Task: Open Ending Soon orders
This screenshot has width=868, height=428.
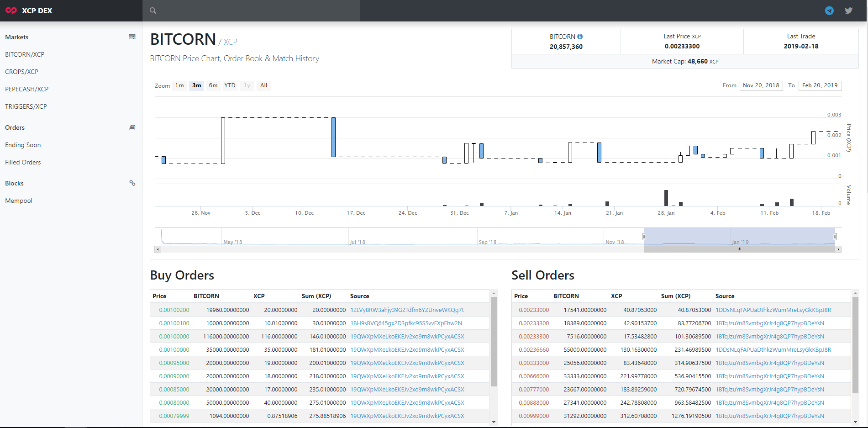Action: (23, 145)
